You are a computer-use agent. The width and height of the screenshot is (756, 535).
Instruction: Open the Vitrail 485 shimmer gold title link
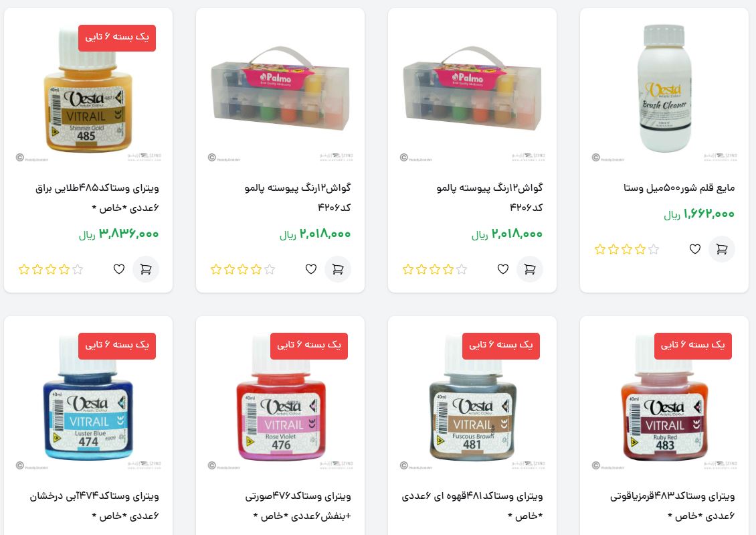click(97, 198)
